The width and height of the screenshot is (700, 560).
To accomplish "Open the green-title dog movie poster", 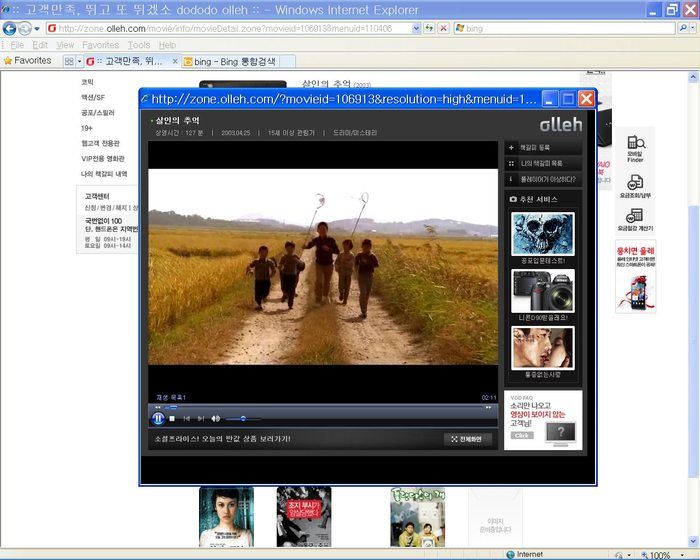I will pyautogui.click(x=417, y=517).
